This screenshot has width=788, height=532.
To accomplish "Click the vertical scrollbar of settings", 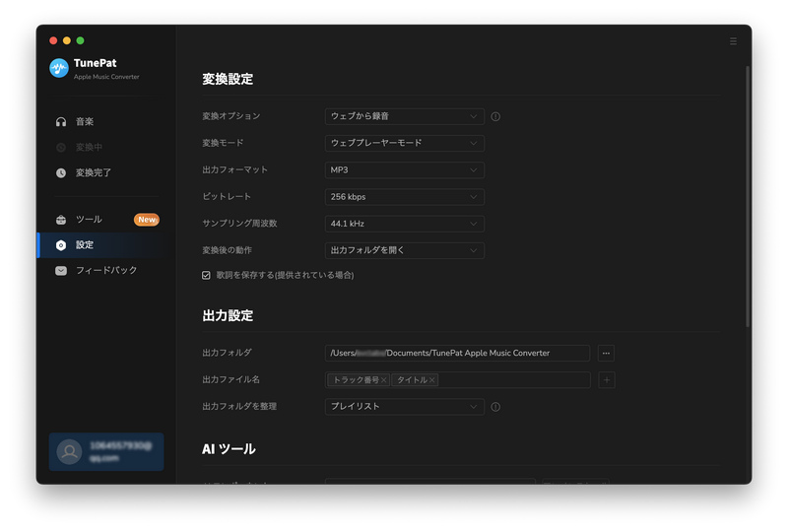I will (x=748, y=196).
